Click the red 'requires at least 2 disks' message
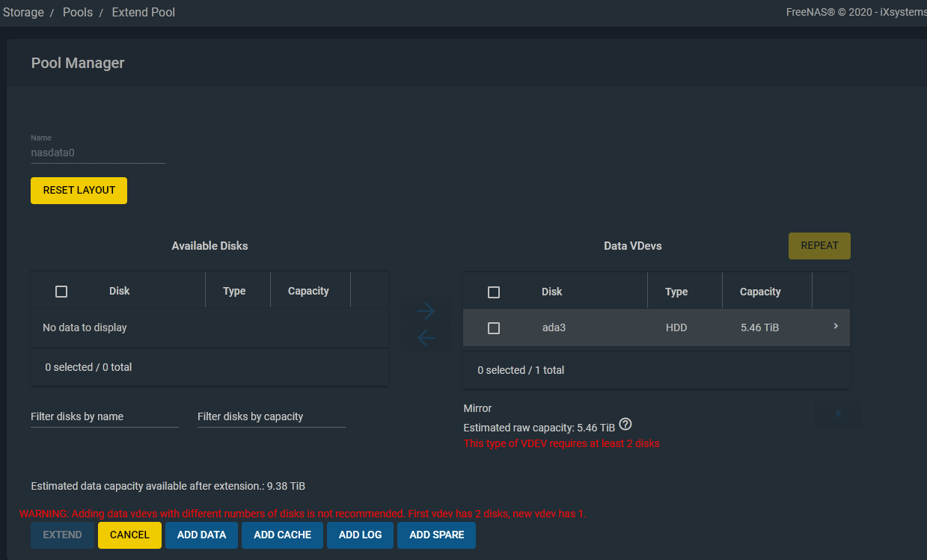Viewport: 927px width, 560px height. [562, 443]
